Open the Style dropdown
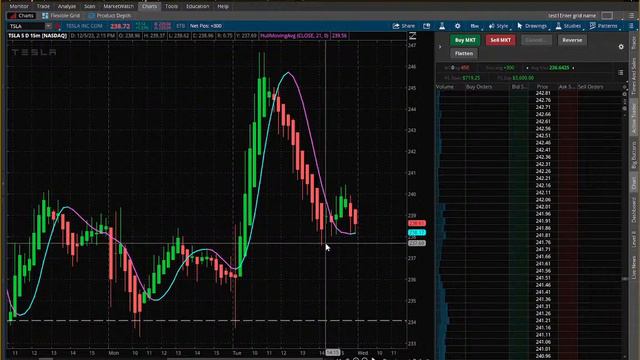This screenshot has height=360, width=640. click(x=499, y=26)
